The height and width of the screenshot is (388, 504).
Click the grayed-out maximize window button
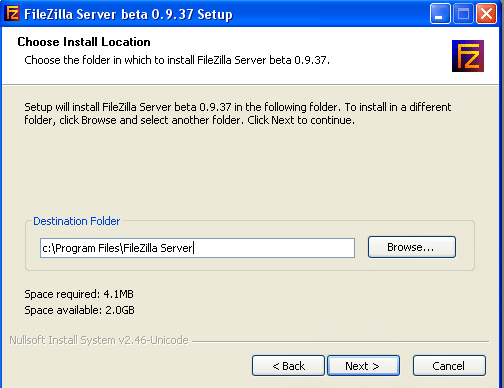coord(463,14)
